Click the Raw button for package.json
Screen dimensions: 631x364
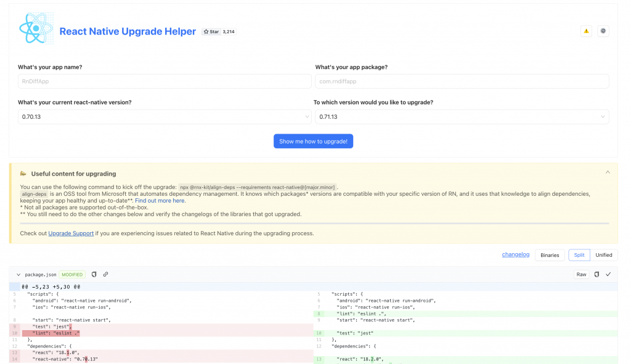click(581, 274)
